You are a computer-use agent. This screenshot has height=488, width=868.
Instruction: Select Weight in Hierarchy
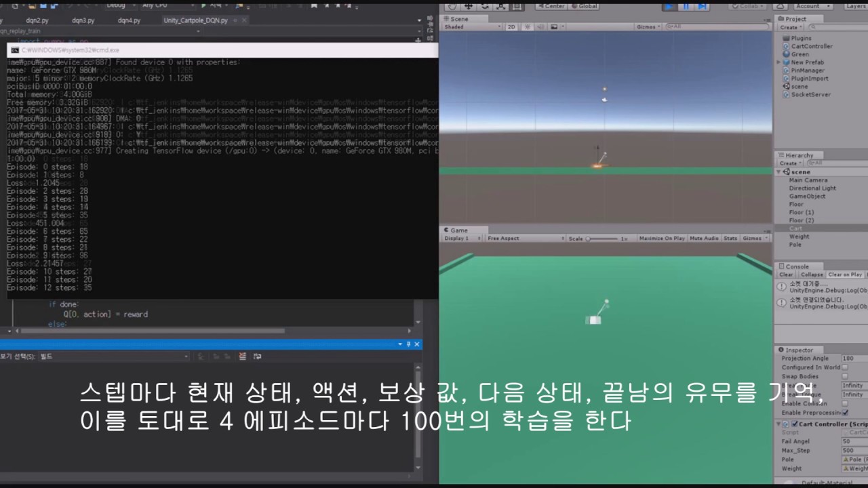[799, 237]
